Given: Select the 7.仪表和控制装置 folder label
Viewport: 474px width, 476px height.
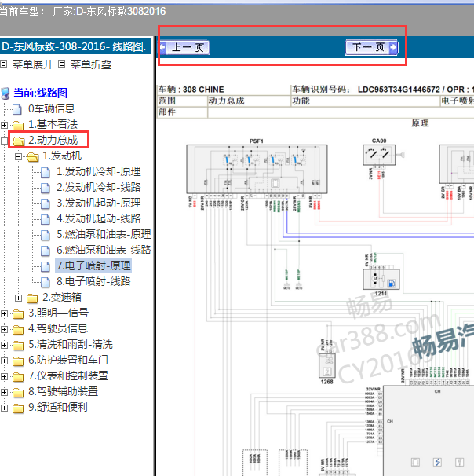Looking at the screenshot, I should pyautogui.click(x=68, y=375).
